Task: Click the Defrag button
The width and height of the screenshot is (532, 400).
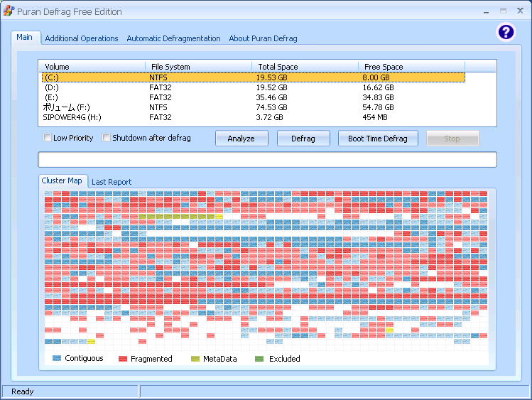Action: 303,139
